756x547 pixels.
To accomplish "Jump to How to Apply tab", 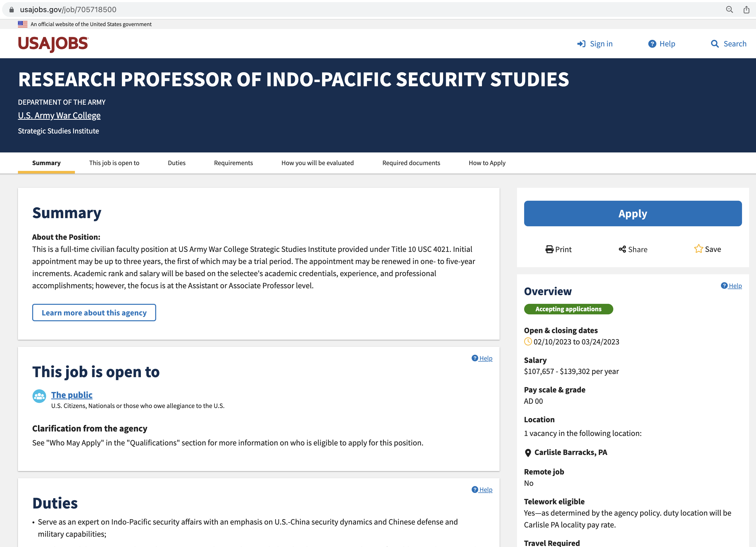I will pos(487,163).
